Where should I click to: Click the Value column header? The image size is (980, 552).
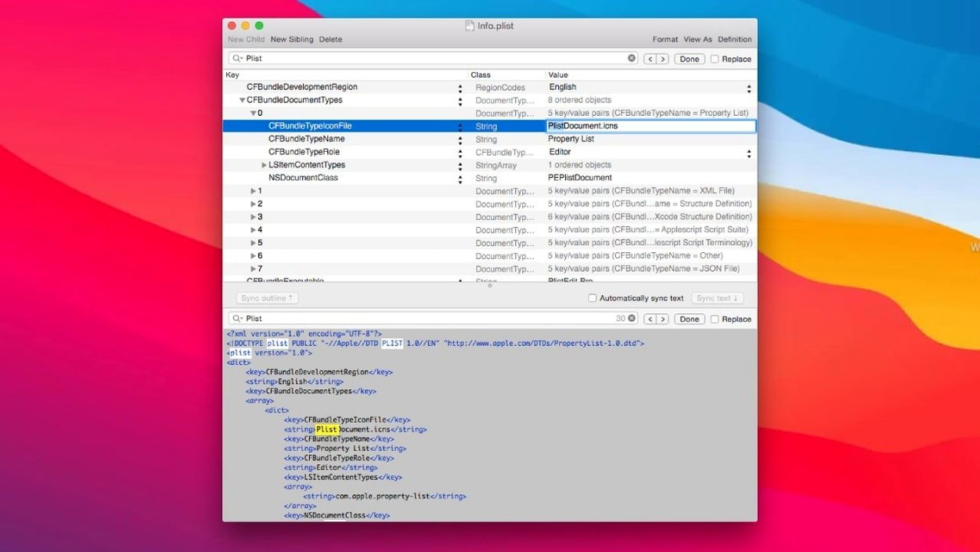[558, 75]
